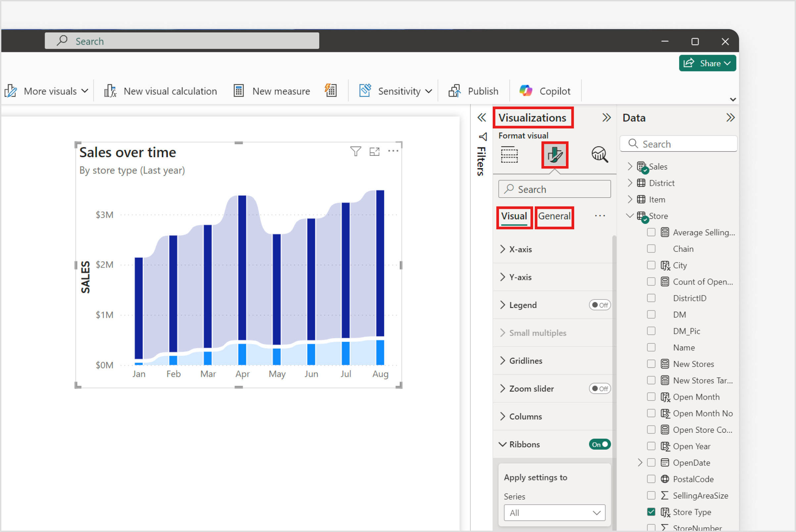Click the Share button
The height and width of the screenshot is (532, 796).
coord(707,63)
